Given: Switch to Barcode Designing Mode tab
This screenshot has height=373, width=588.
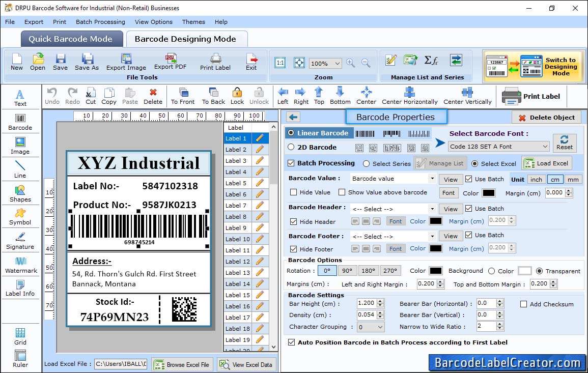Looking at the screenshot, I should (186, 39).
